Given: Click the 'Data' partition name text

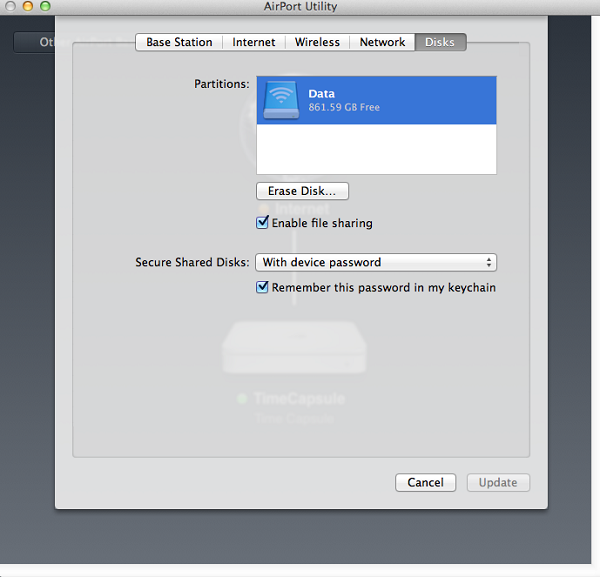Looking at the screenshot, I should 321,94.
